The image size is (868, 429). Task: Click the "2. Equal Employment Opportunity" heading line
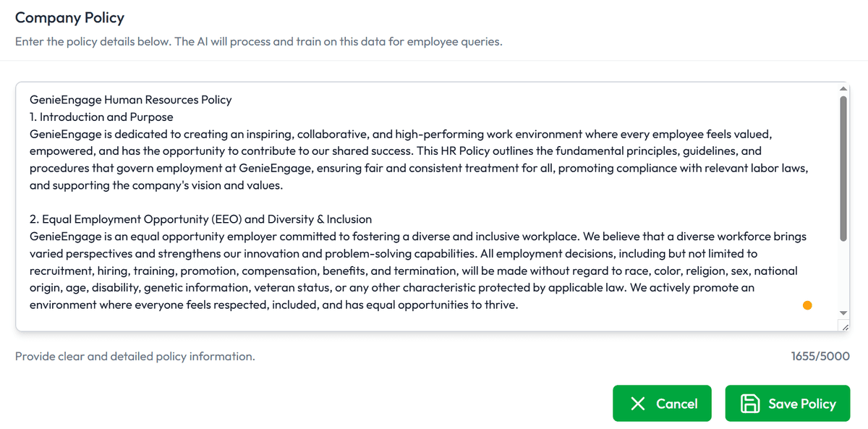[200, 219]
